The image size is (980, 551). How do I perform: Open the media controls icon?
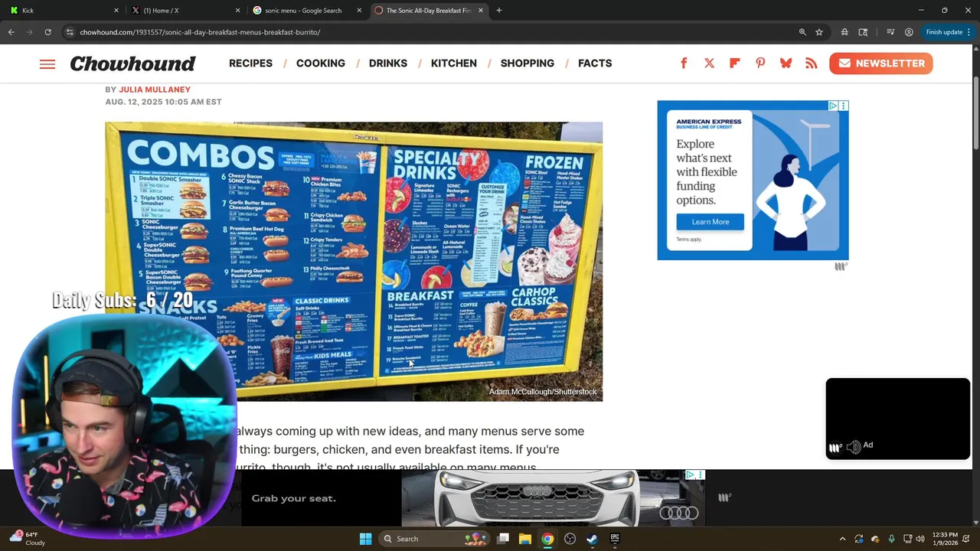click(x=890, y=32)
